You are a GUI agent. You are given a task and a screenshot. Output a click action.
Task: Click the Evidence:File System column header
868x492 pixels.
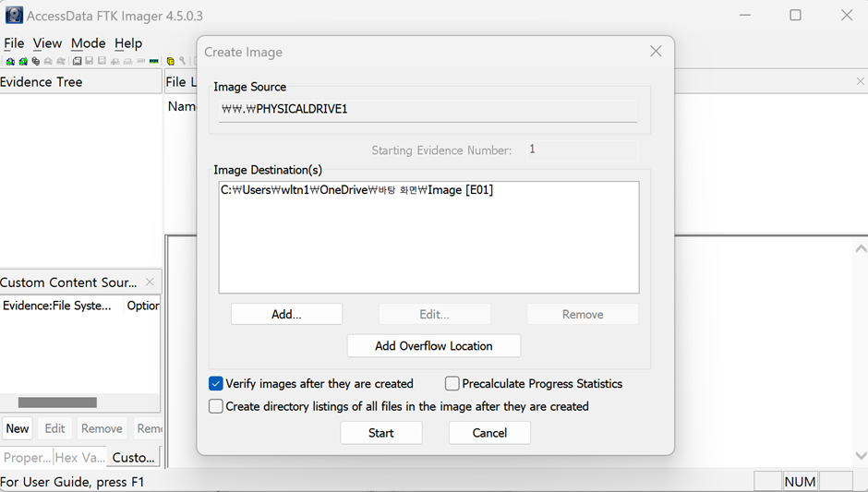point(62,306)
